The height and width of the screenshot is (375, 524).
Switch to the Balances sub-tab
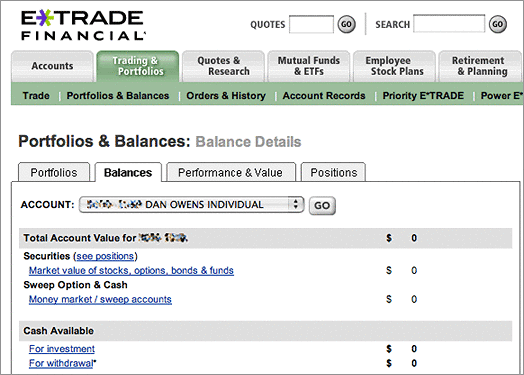click(128, 172)
